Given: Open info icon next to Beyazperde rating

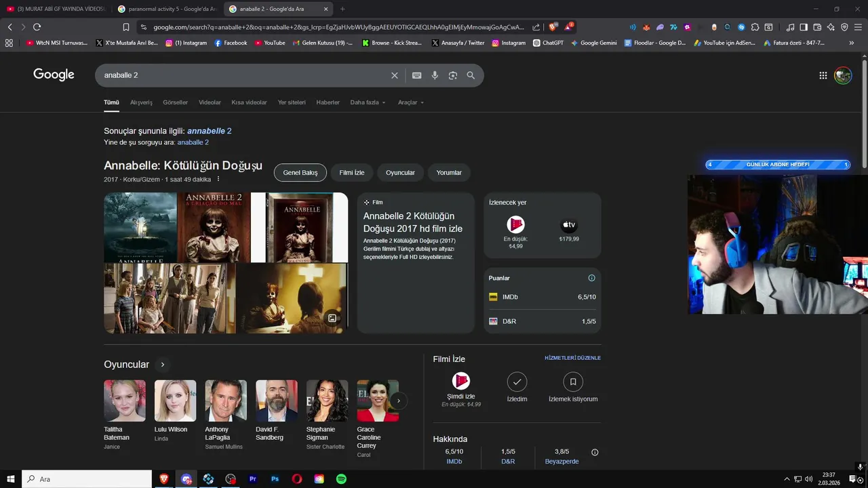Looking at the screenshot, I should (x=595, y=452).
